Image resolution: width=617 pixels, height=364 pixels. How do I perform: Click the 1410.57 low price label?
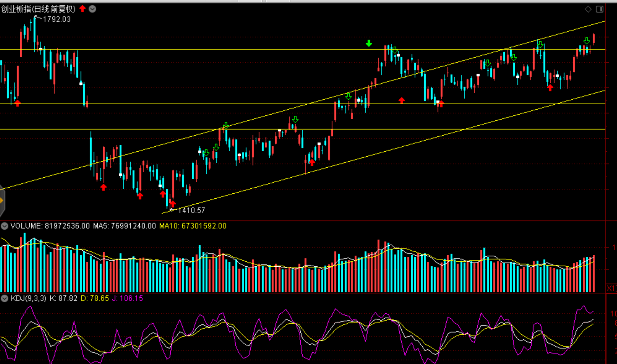191,210
